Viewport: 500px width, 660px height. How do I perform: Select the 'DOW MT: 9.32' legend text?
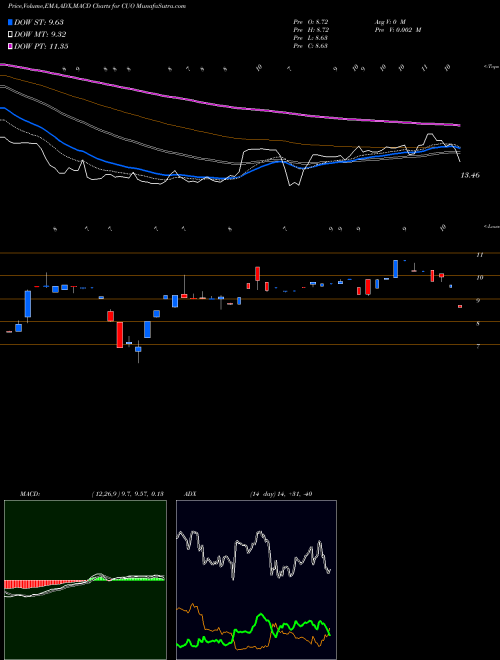tap(40, 35)
